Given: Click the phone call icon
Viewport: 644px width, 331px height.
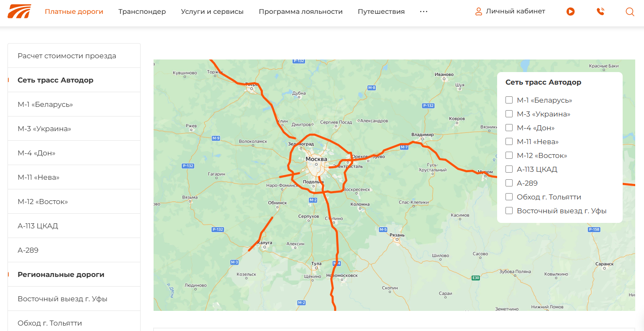Looking at the screenshot, I should [600, 12].
